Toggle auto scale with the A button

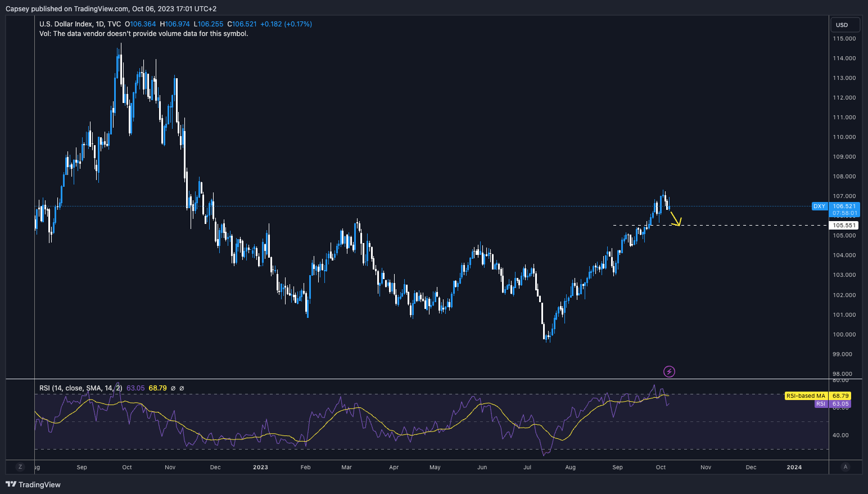tap(845, 467)
